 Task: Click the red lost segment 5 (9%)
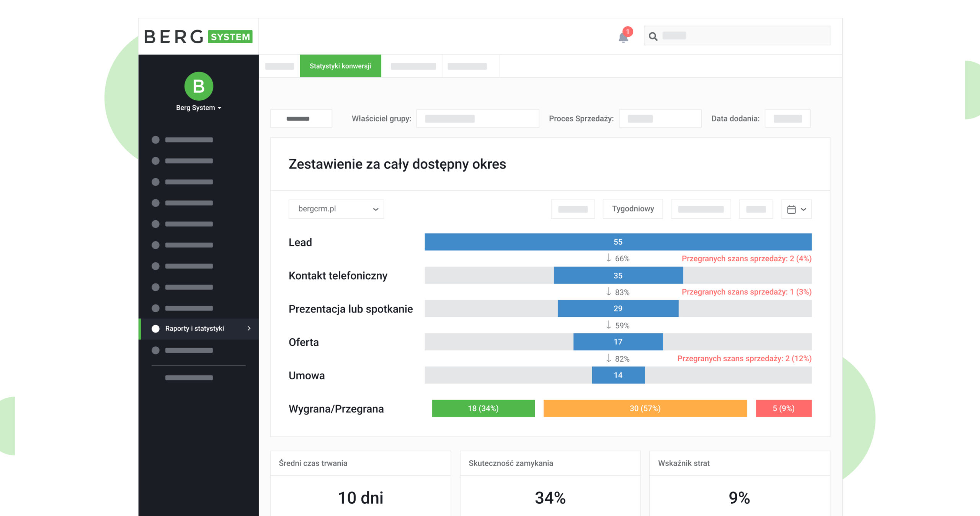pyautogui.click(x=784, y=408)
